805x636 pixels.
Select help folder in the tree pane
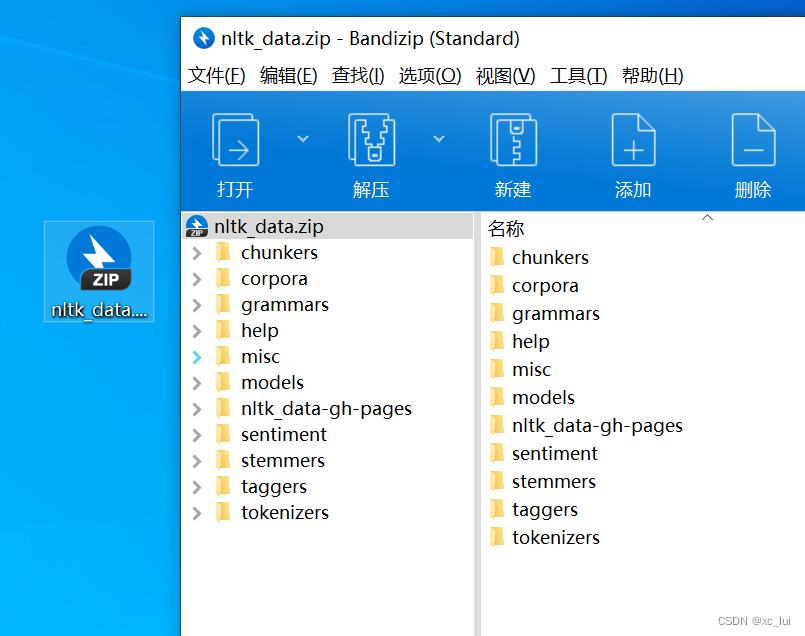247,331
